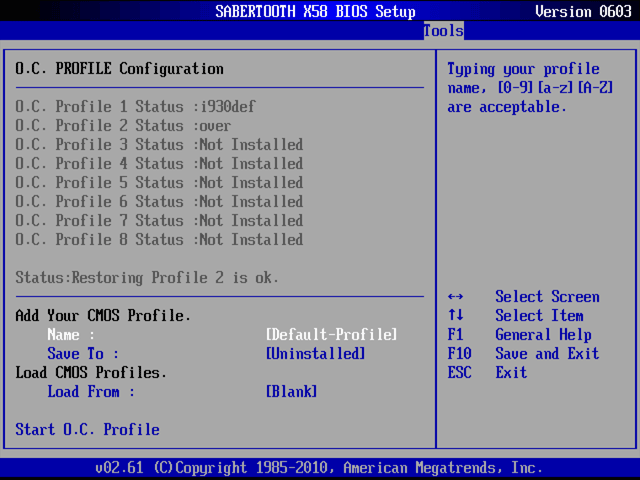Click Start O.C. Profile

tap(87, 429)
